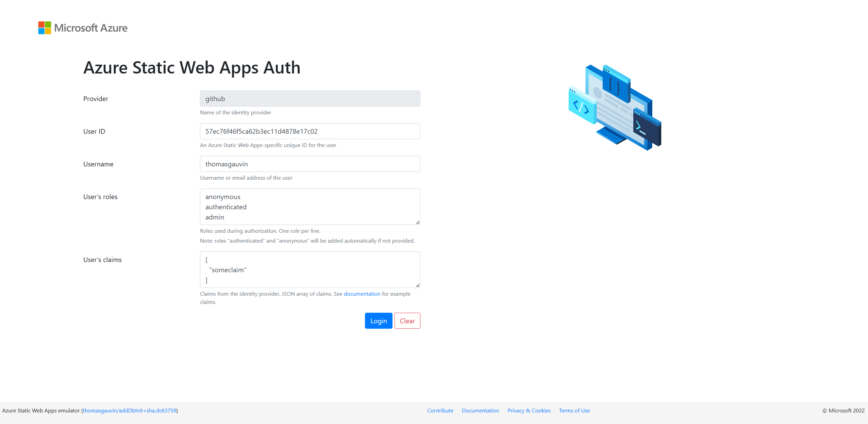Click the Microsoft Azure logo
The image size is (868, 424).
pos(83,28)
